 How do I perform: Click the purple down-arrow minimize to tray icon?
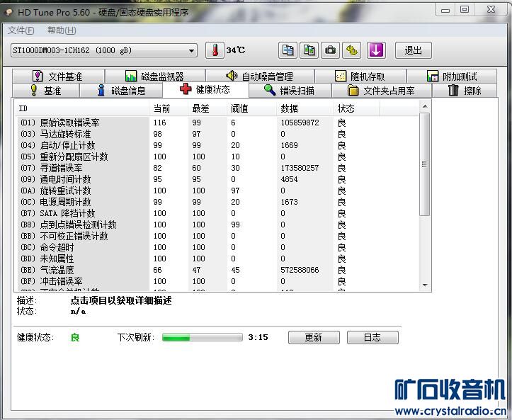[376, 50]
